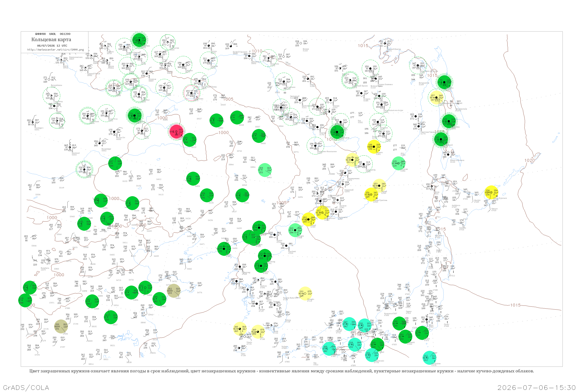Click the yellow circle above "Гвасюги"
The image size is (588, 392).
pos(374,147)
